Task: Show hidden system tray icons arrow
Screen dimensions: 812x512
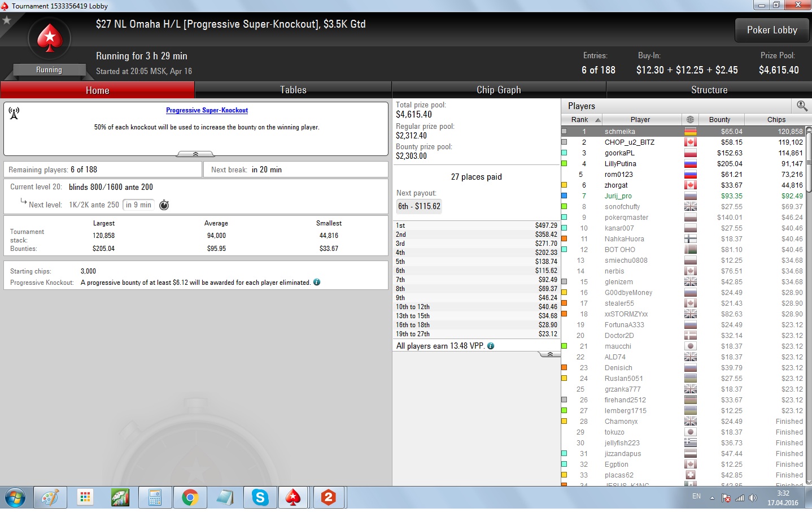Action: [712, 498]
